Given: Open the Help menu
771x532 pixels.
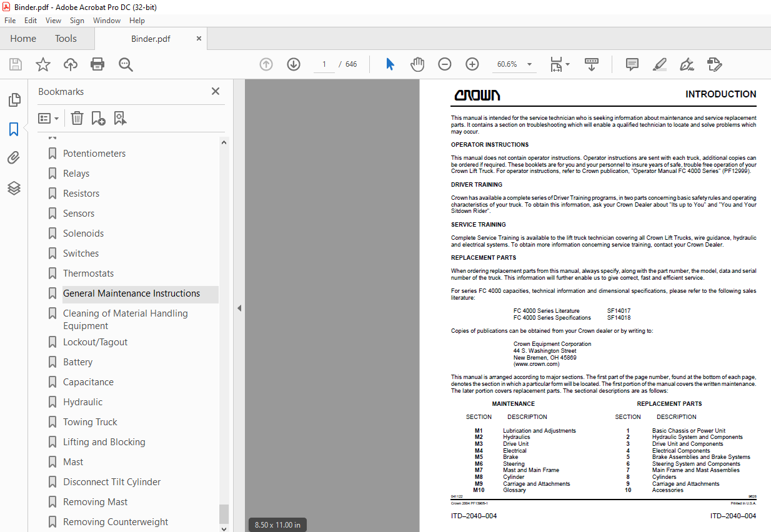Looking at the screenshot, I should coord(137,21).
